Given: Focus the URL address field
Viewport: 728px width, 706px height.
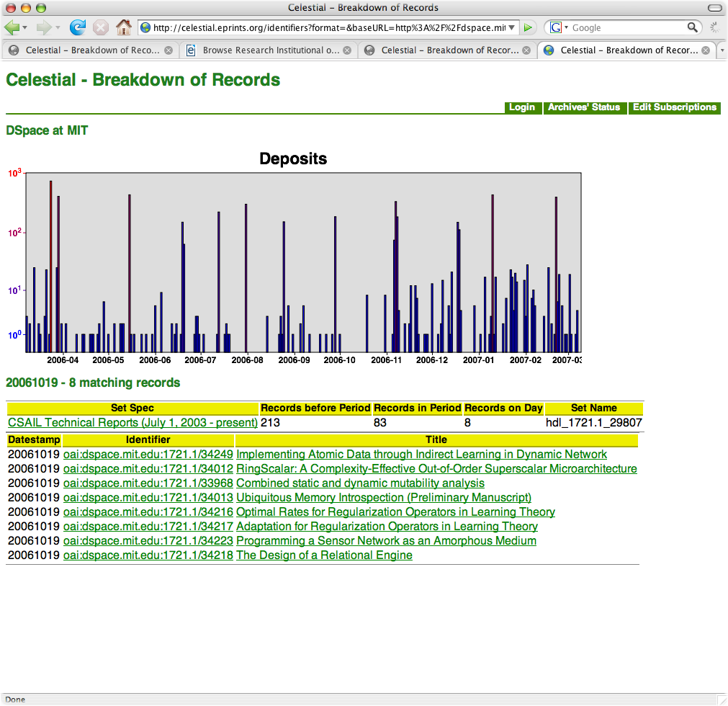Looking at the screenshot, I should pyautogui.click(x=329, y=28).
